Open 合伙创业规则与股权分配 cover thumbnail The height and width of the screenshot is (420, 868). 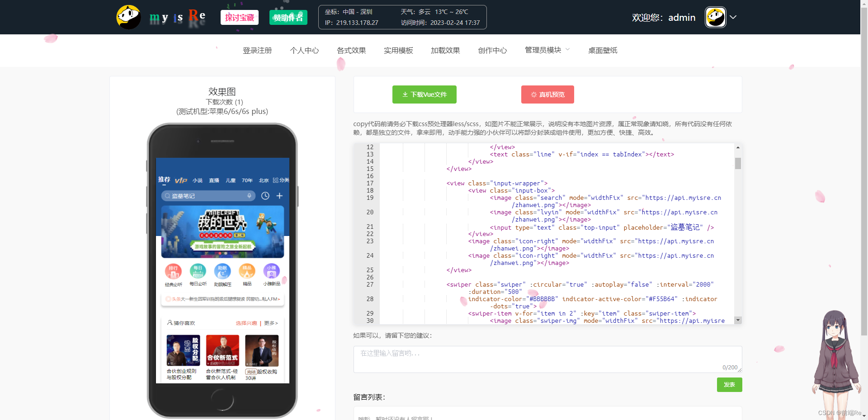(183, 350)
